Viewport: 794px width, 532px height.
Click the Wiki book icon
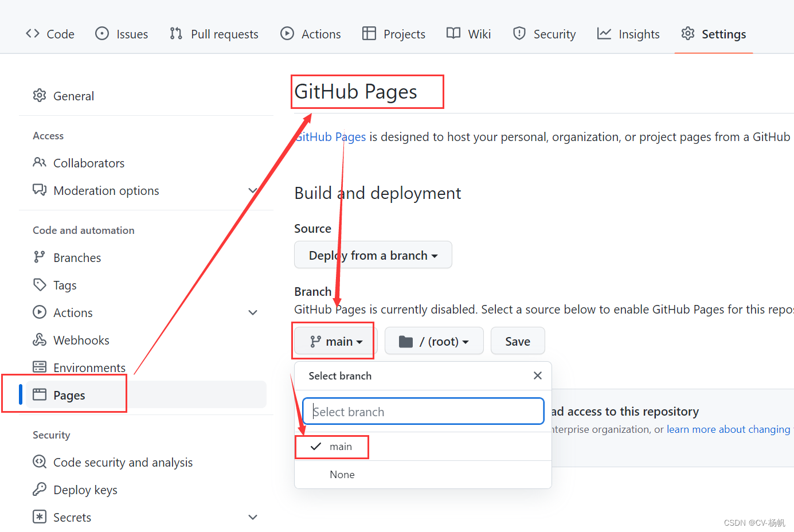point(453,34)
